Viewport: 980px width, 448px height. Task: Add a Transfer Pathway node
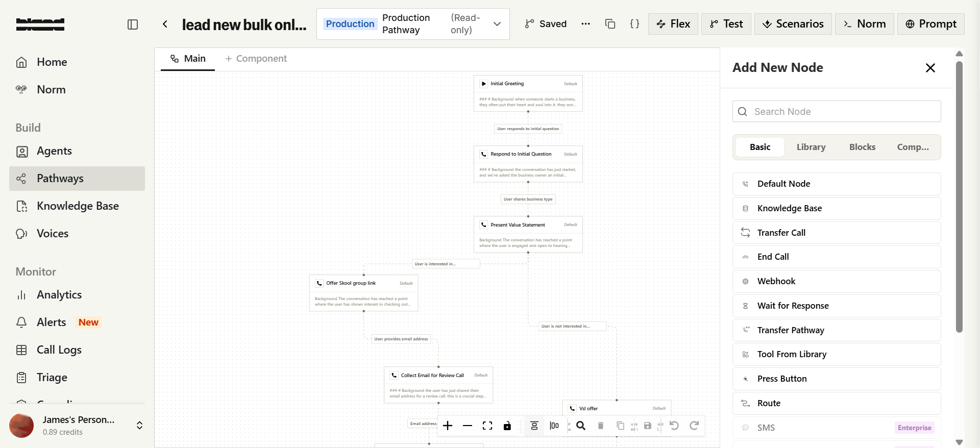(x=837, y=330)
